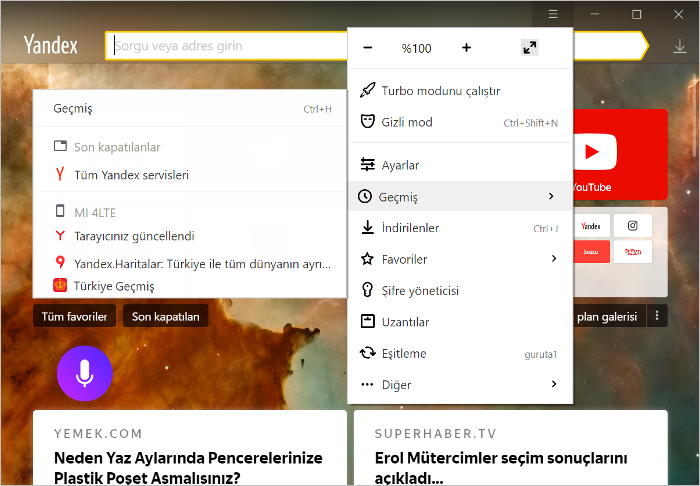Viewport: 700px width, 486px height.
Task: Click the Favoriler star icon
Action: 367,259
